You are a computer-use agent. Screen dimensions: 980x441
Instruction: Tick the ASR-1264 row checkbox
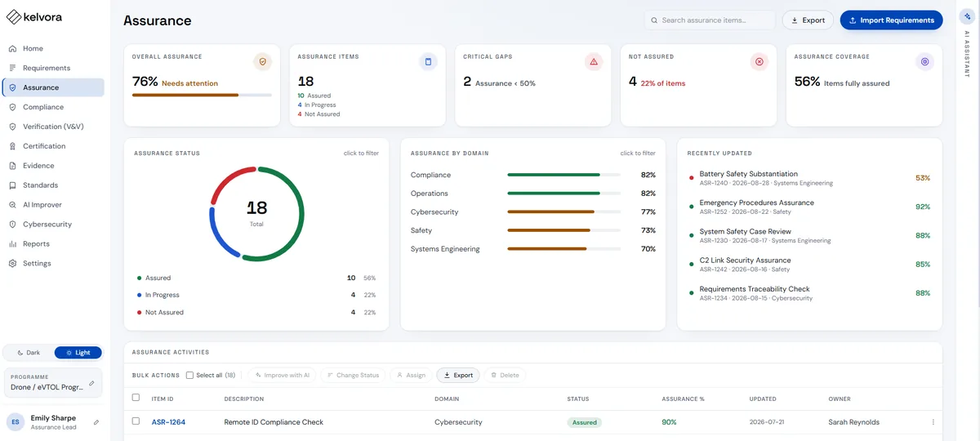(x=136, y=421)
